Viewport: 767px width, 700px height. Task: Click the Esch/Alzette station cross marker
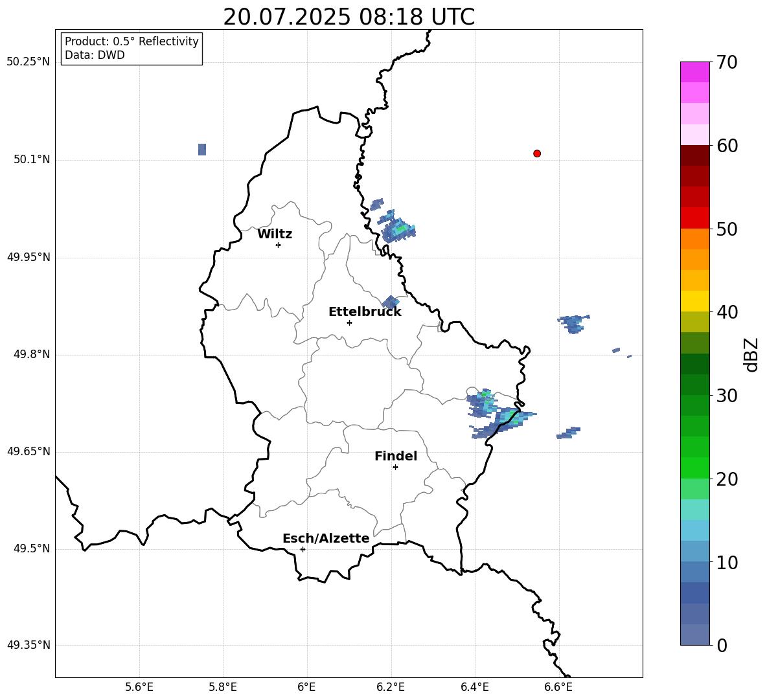click(303, 549)
